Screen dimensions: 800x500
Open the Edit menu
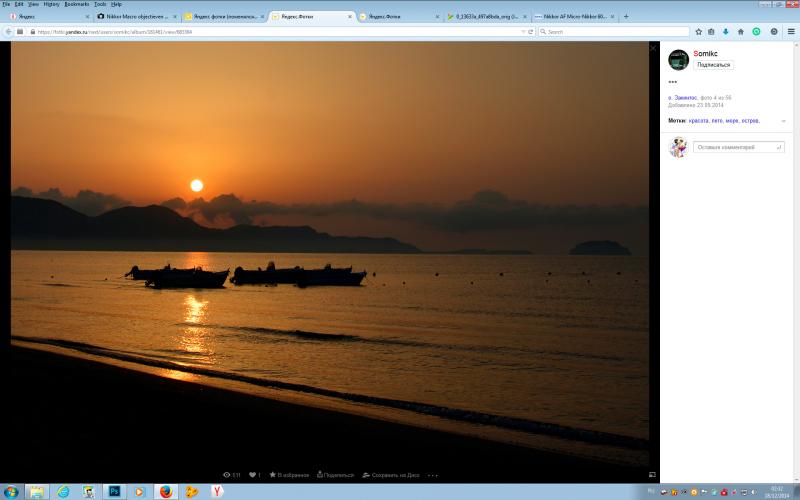coord(19,4)
